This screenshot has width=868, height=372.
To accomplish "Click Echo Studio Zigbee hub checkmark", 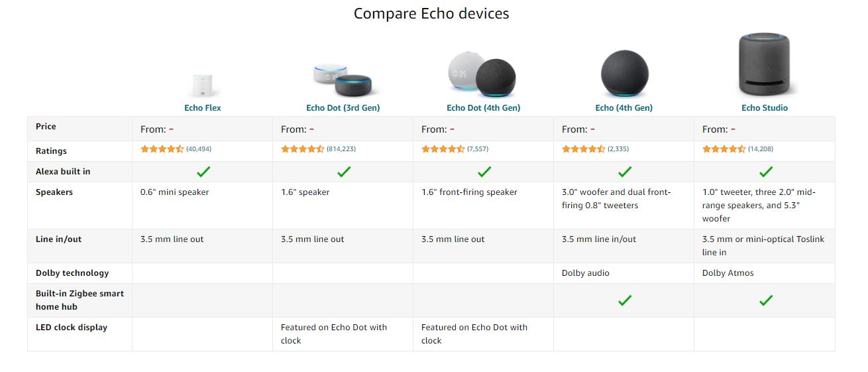I will click(766, 300).
